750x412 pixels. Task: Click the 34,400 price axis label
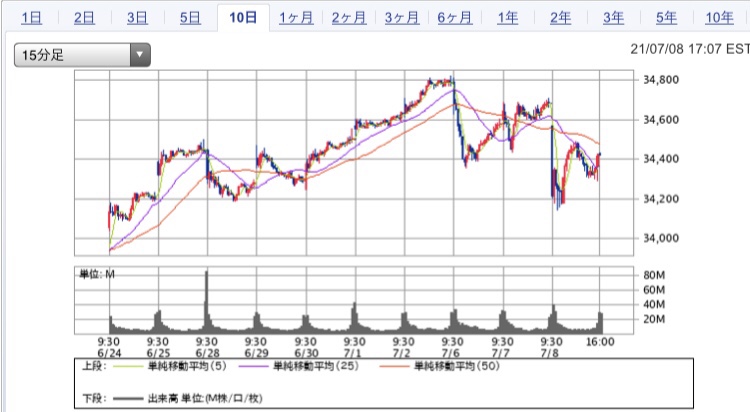pos(661,159)
